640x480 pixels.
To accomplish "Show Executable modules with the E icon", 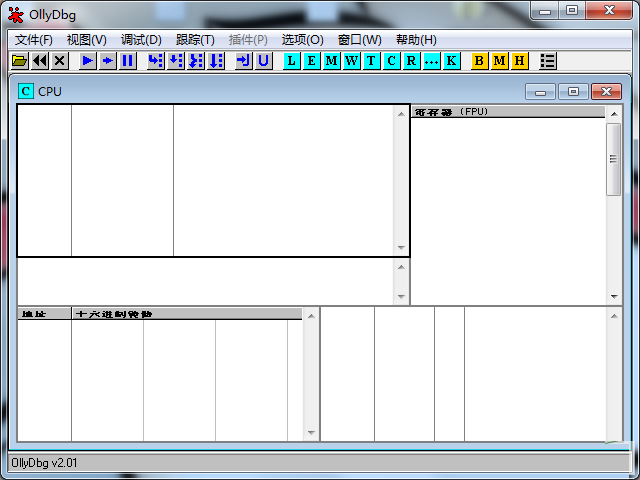I will pos(311,61).
